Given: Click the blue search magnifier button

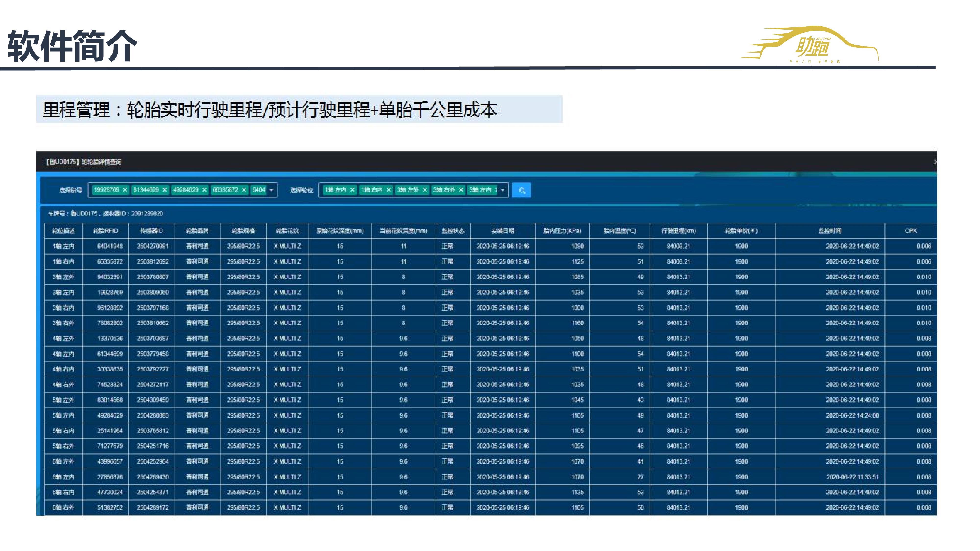Looking at the screenshot, I should tap(521, 190).
